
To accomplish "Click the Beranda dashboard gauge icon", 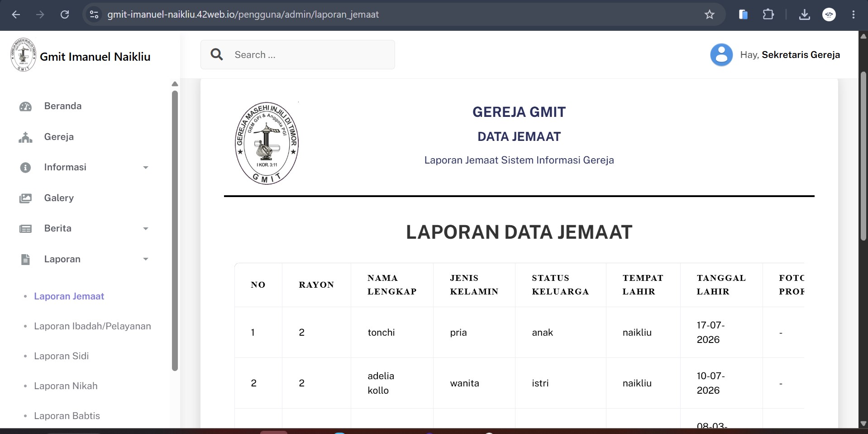I will [25, 106].
